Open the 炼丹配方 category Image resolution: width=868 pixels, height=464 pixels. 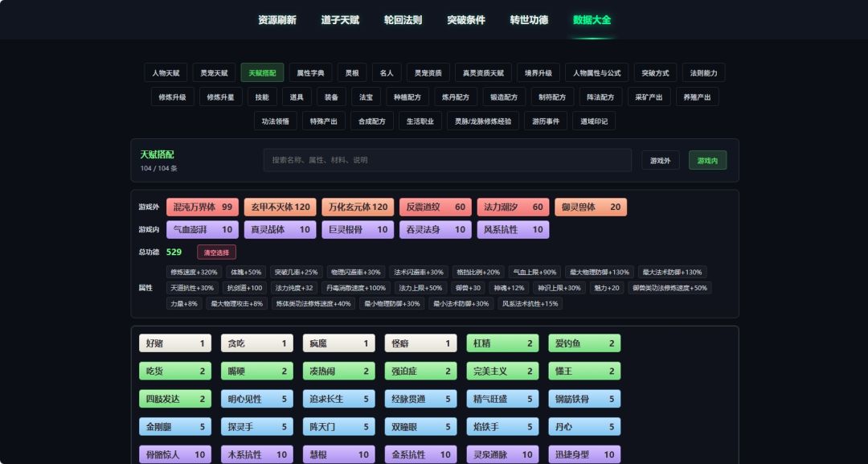point(456,96)
